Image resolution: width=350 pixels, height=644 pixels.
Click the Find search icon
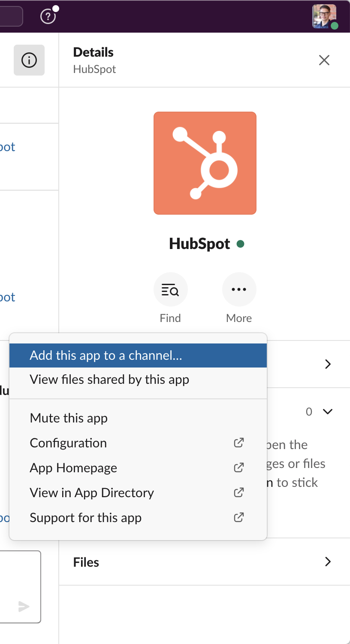(x=170, y=290)
